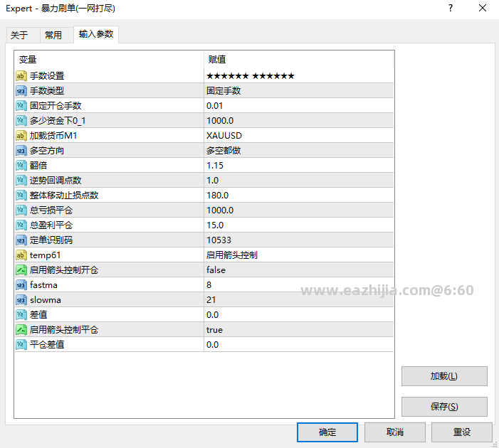Click the double icon beside 总盈利平仓
Image resolution: width=499 pixels, height=448 pixels.
(21, 225)
